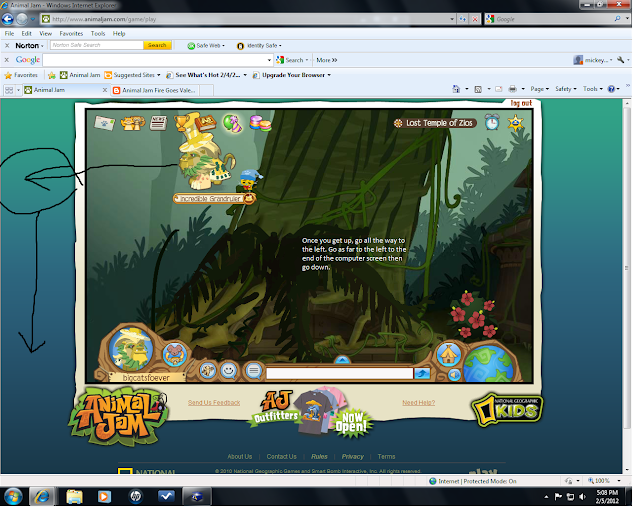Click the Incredible Grandruler name tag

pyautogui.click(x=215, y=198)
